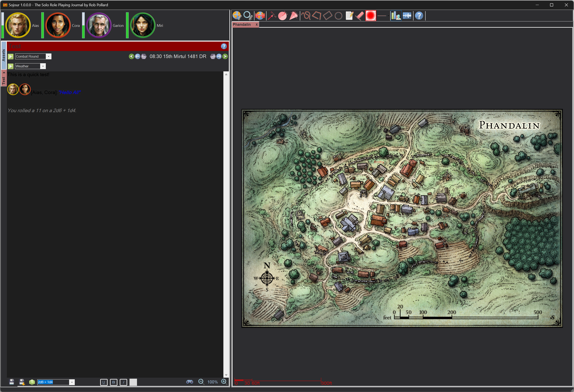Open the find binoculars in the journal
This screenshot has width=574, height=392.
tap(189, 382)
